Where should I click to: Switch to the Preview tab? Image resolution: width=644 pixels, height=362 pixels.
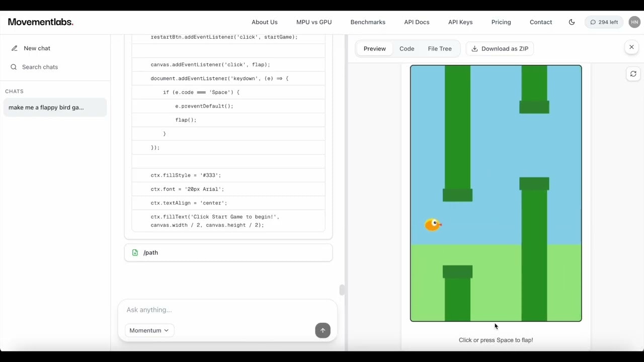click(x=374, y=49)
